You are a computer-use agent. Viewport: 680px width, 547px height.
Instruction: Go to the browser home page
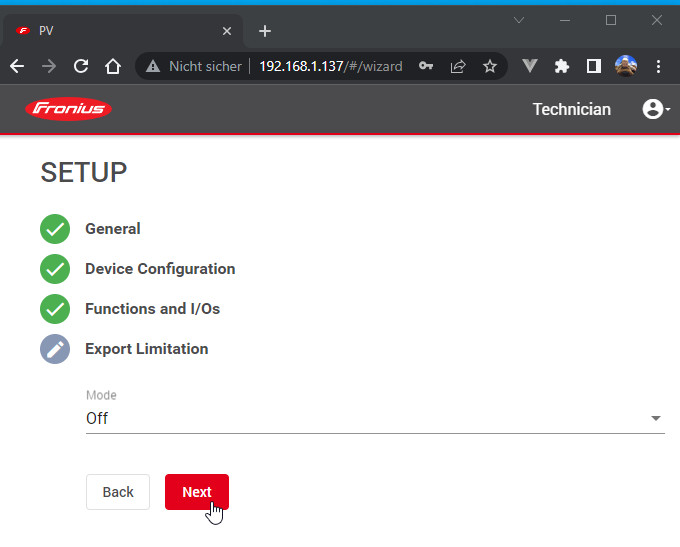coord(113,66)
